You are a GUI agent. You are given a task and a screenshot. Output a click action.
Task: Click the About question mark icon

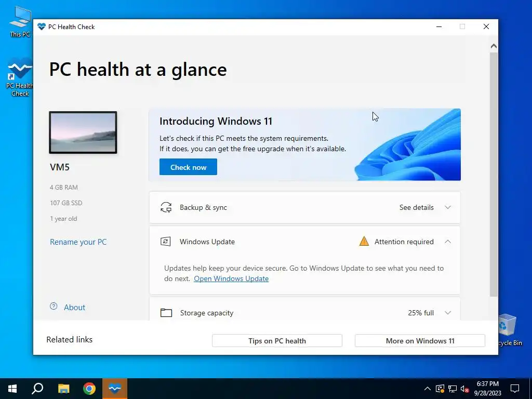point(54,307)
